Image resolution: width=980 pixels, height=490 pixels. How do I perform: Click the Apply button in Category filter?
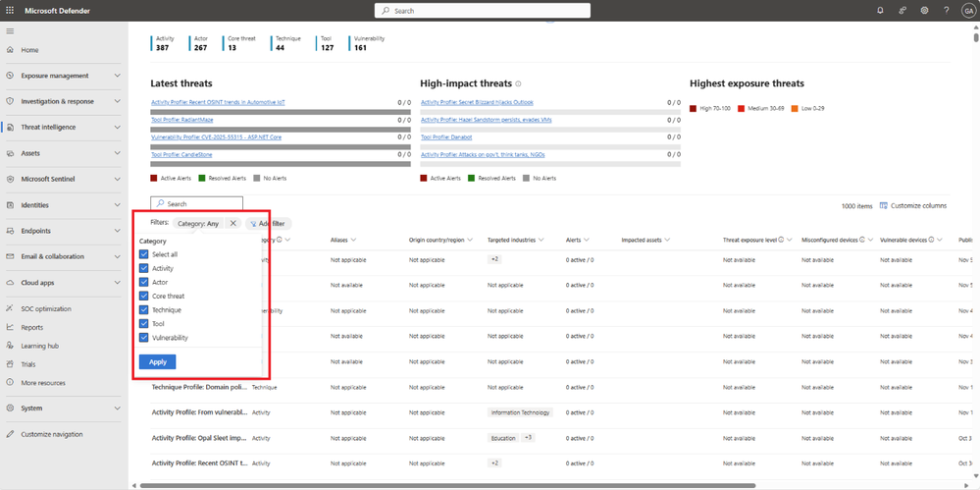pyautogui.click(x=158, y=361)
